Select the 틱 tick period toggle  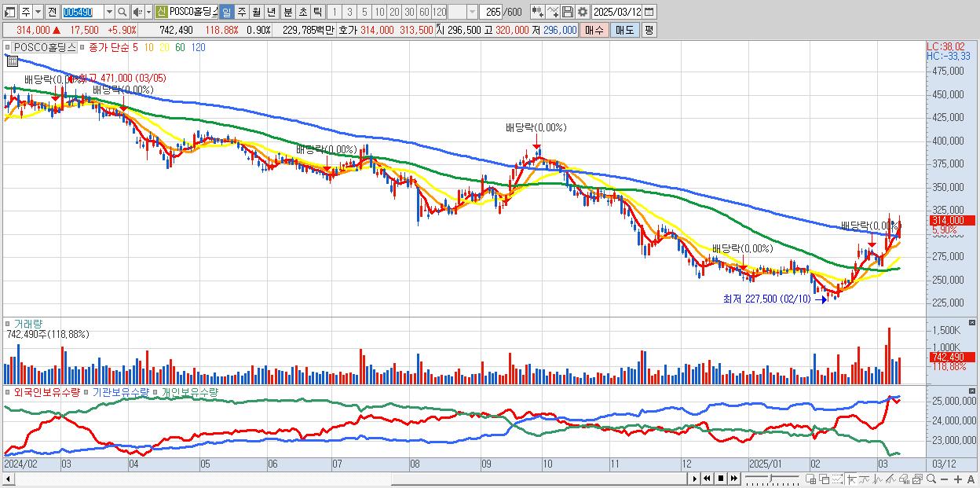pos(317,12)
